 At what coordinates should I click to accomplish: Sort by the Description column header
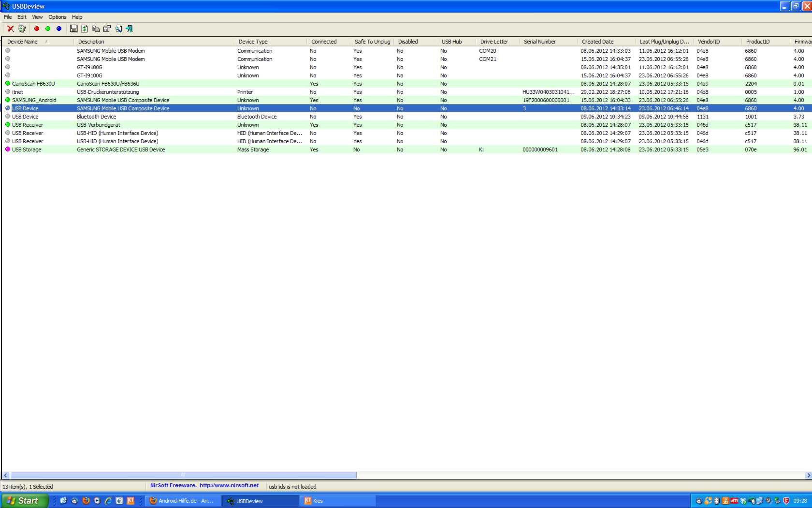pyautogui.click(x=154, y=42)
